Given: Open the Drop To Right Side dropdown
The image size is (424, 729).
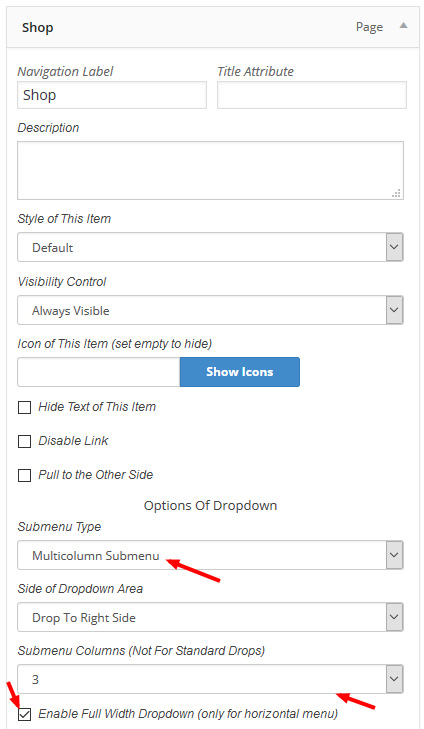Looking at the screenshot, I should pos(210,617).
